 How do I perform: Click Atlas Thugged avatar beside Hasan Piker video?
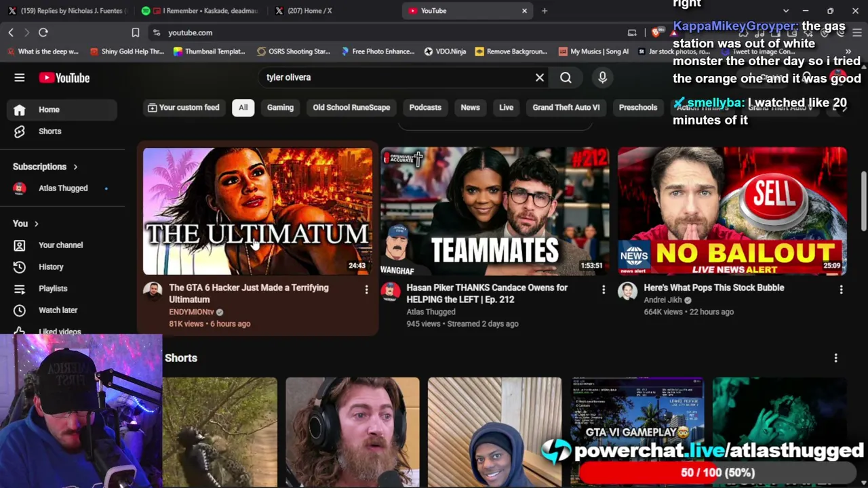tap(390, 291)
